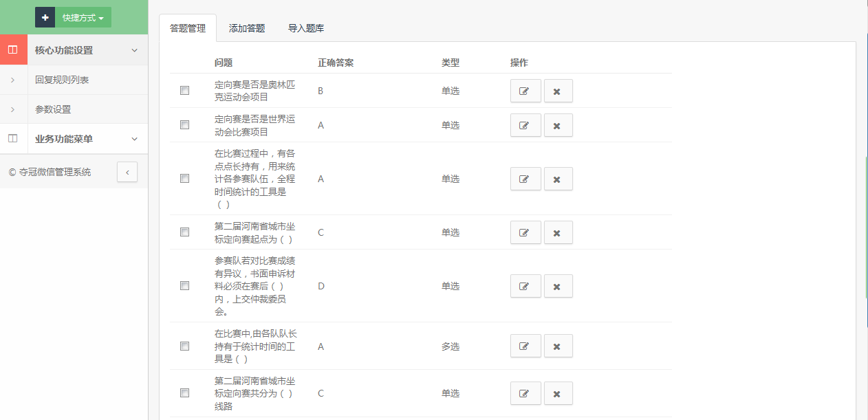
Task: Check the 坐标定向赛共分为 row checkbox
Action: click(184, 393)
